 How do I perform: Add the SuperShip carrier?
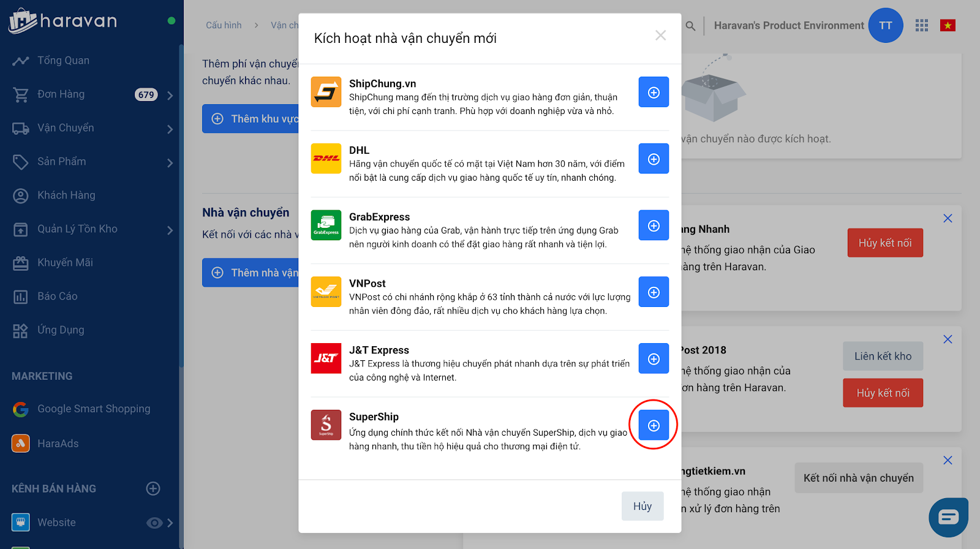654,425
